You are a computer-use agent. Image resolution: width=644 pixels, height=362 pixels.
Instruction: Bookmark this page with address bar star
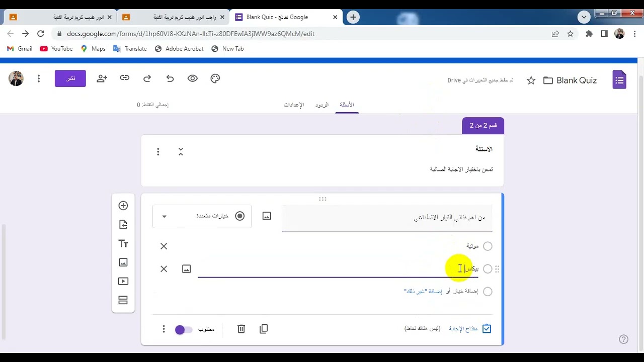tap(570, 34)
